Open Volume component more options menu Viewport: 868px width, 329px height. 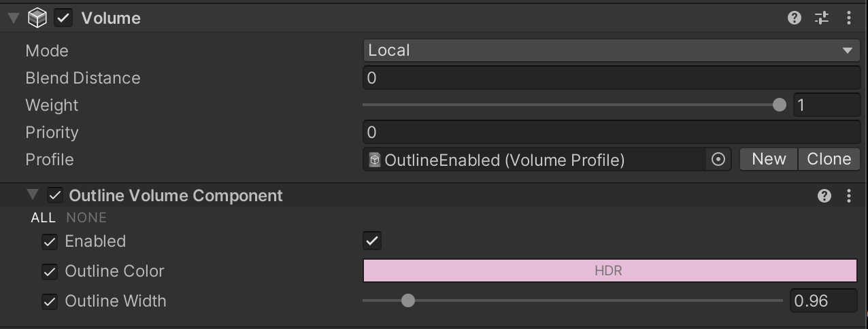(849, 18)
